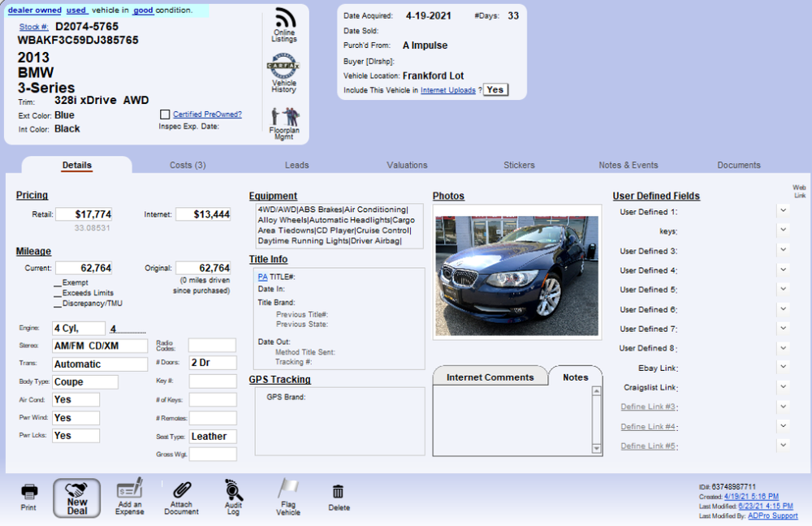Open the Audit Log
Viewport: 812px width, 526px height.
[233, 497]
